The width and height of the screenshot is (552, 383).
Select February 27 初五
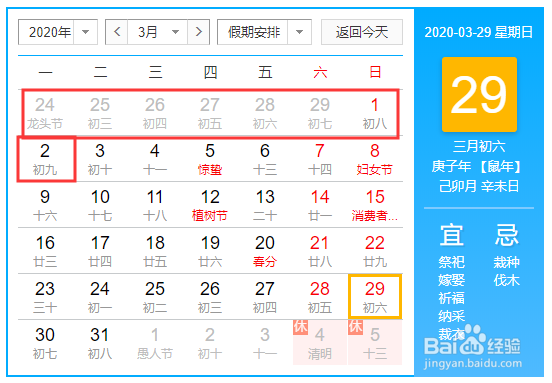click(x=210, y=113)
